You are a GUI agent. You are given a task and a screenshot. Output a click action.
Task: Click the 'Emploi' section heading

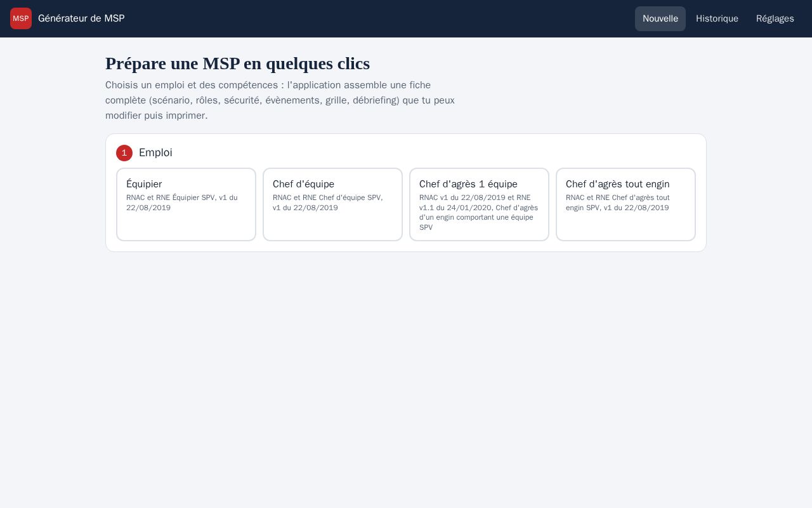coord(155,152)
